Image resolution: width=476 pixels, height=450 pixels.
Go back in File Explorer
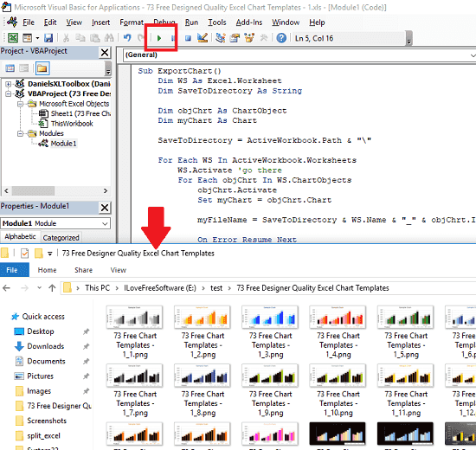[x=6, y=288]
